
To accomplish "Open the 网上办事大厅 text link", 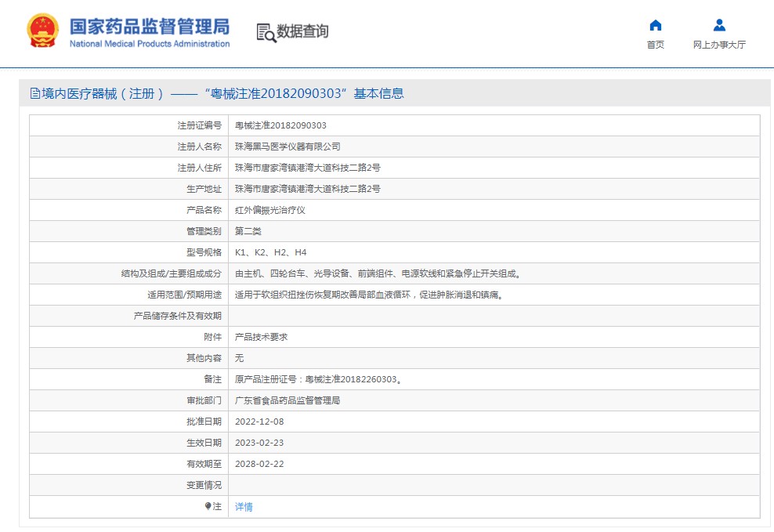I will (x=719, y=45).
